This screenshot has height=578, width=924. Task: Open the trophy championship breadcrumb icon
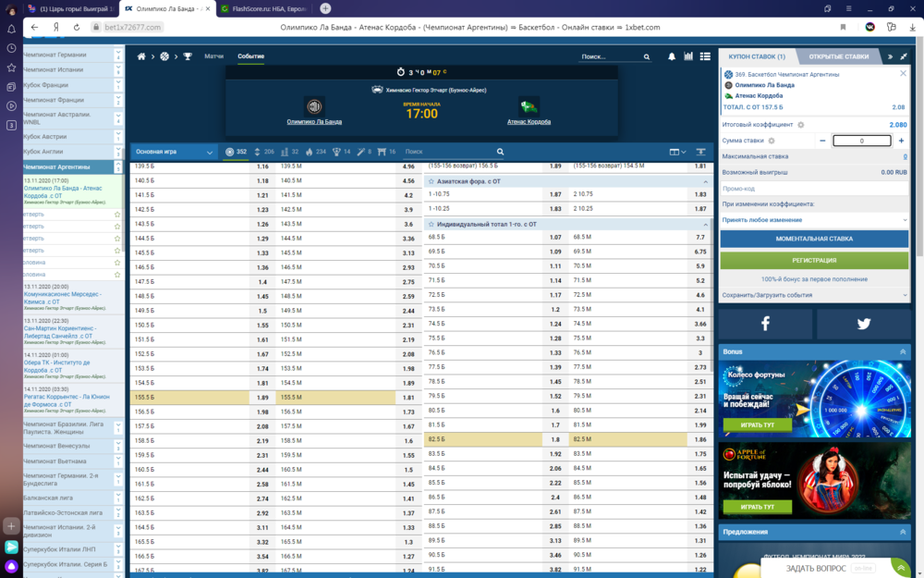[188, 56]
